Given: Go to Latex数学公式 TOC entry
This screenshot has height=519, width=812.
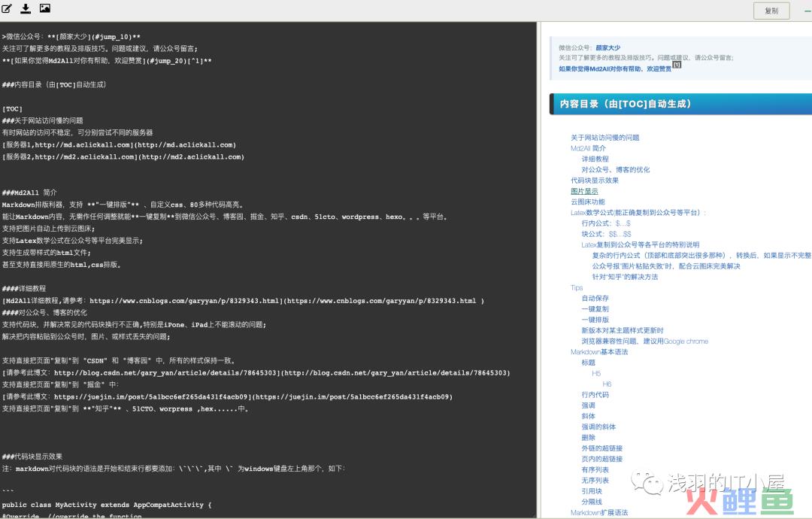Looking at the screenshot, I should (638, 213).
